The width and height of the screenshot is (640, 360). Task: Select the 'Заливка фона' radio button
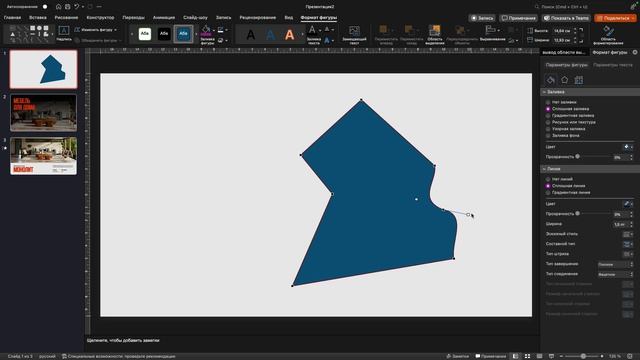pos(548,136)
